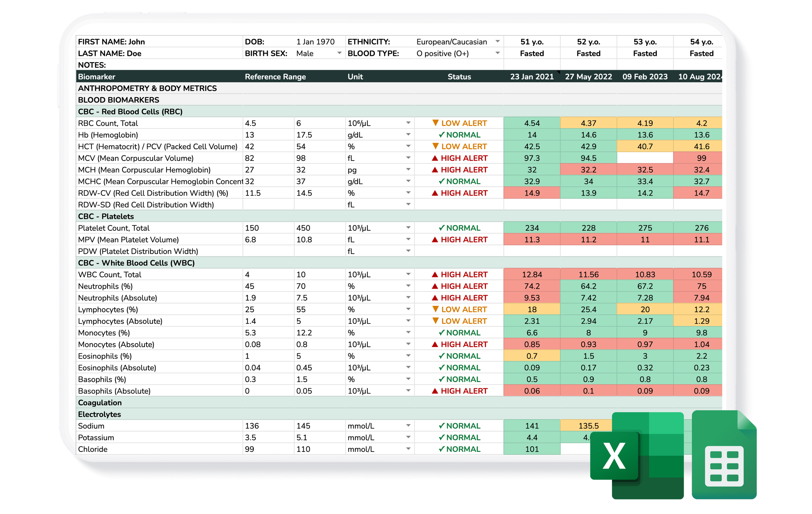Select the 1.29 Lymphocytes (Absolute) cell
812x514 pixels.
pos(698,321)
